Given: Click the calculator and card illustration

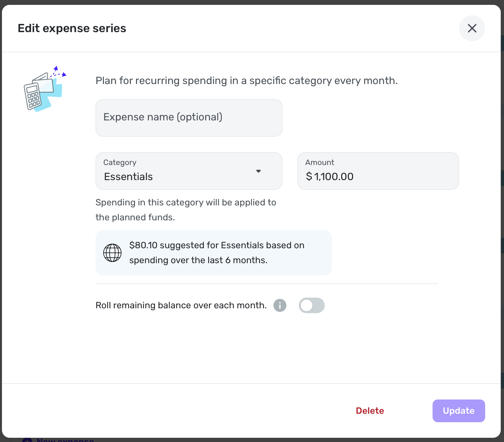Looking at the screenshot, I should click(45, 89).
